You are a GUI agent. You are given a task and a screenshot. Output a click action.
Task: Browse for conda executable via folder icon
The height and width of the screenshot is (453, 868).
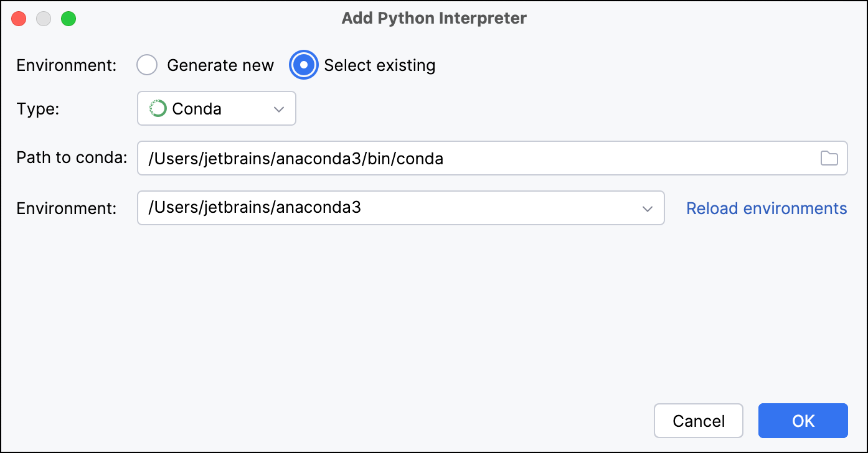click(829, 158)
